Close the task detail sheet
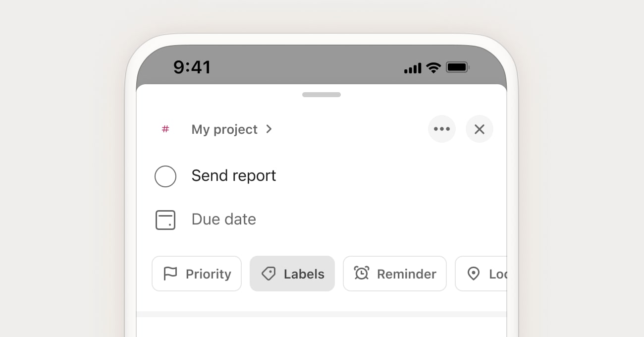Viewport: 644px width, 337px height. coord(480,129)
